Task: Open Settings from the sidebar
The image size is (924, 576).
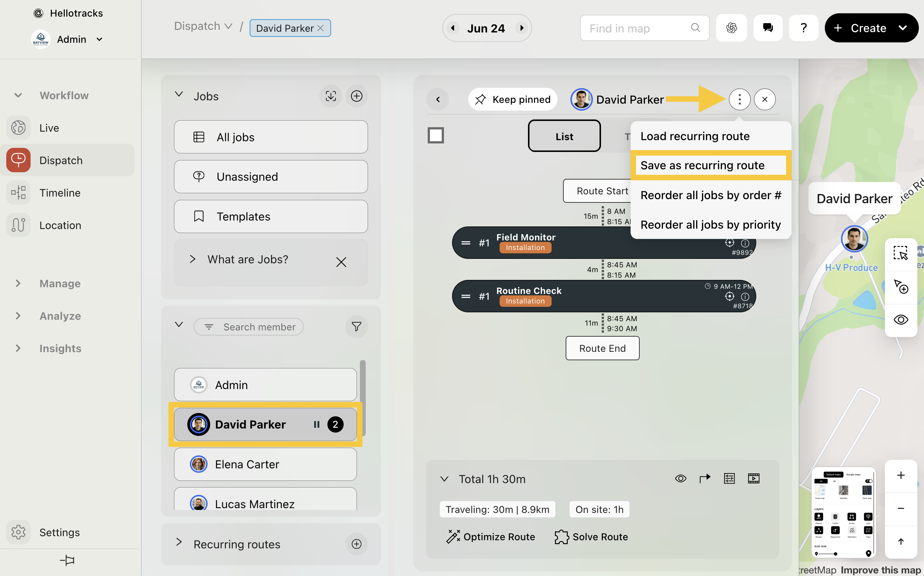Action: [x=67, y=532]
